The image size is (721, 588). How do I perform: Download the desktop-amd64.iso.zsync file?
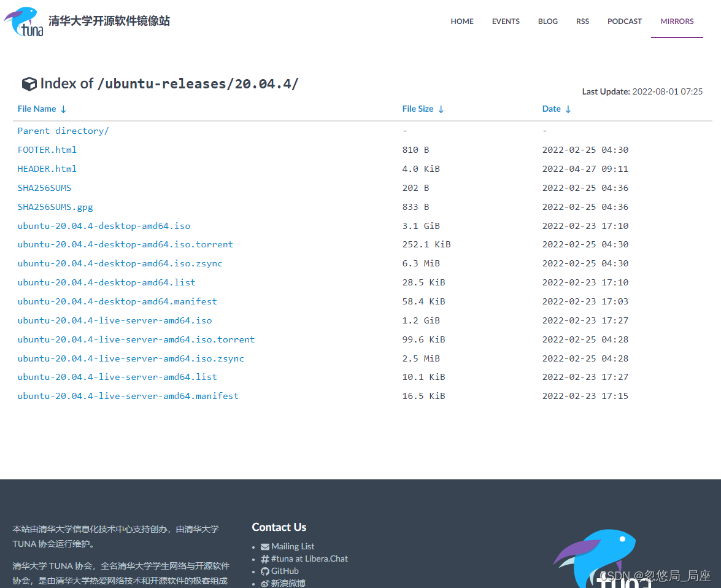pyautogui.click(x=120, y=264)
